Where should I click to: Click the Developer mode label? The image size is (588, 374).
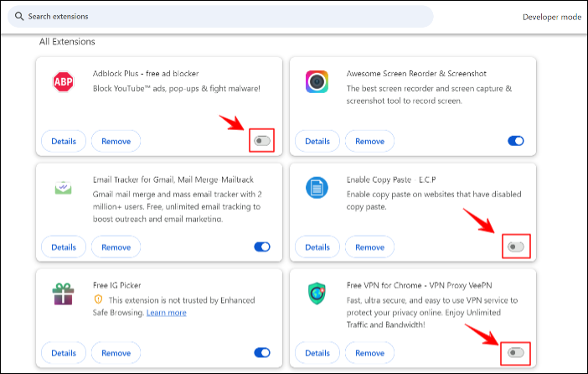tap(551, 17)
